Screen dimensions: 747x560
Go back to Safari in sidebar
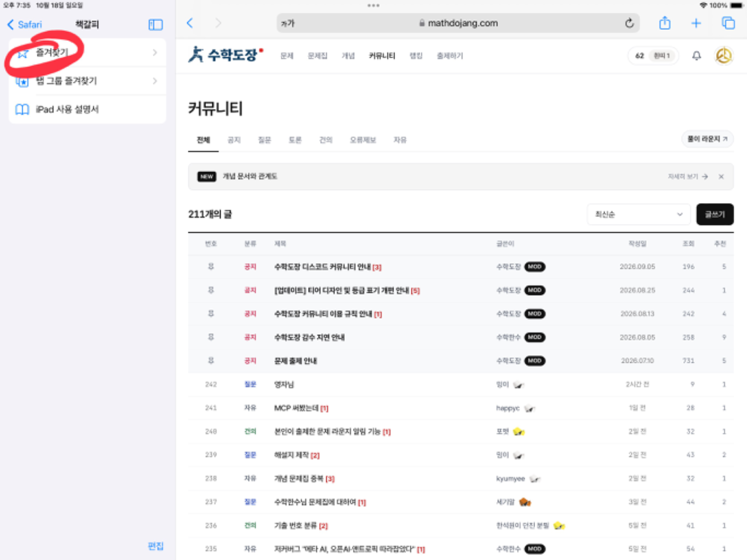25,24
